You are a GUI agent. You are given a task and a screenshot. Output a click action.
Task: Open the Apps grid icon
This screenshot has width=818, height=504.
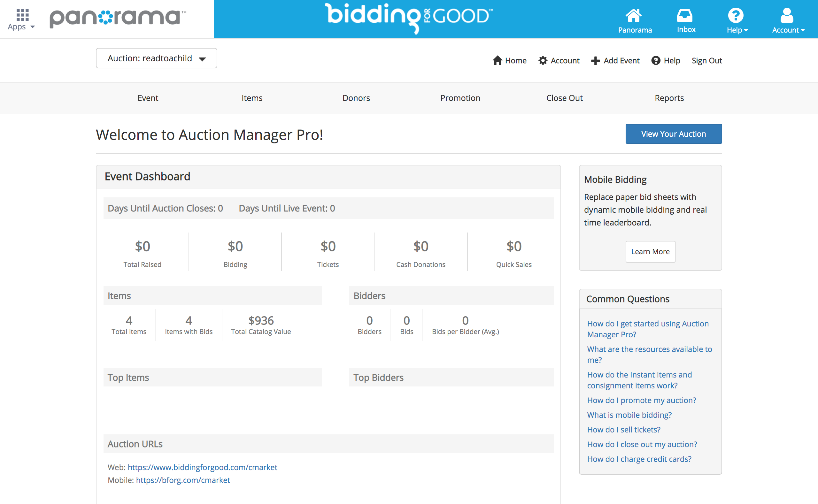(22, 15)
